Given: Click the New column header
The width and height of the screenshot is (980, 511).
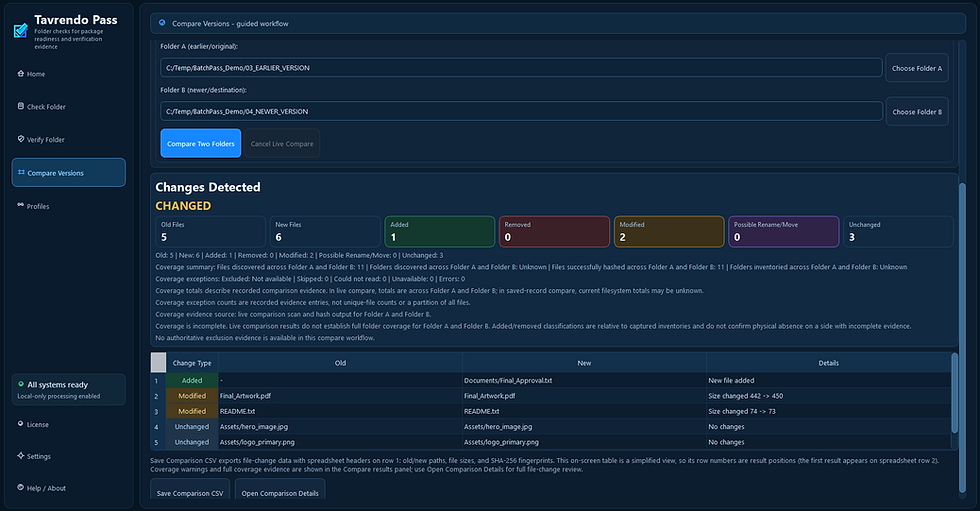Looking at the screenshot, I should [584, 363].
